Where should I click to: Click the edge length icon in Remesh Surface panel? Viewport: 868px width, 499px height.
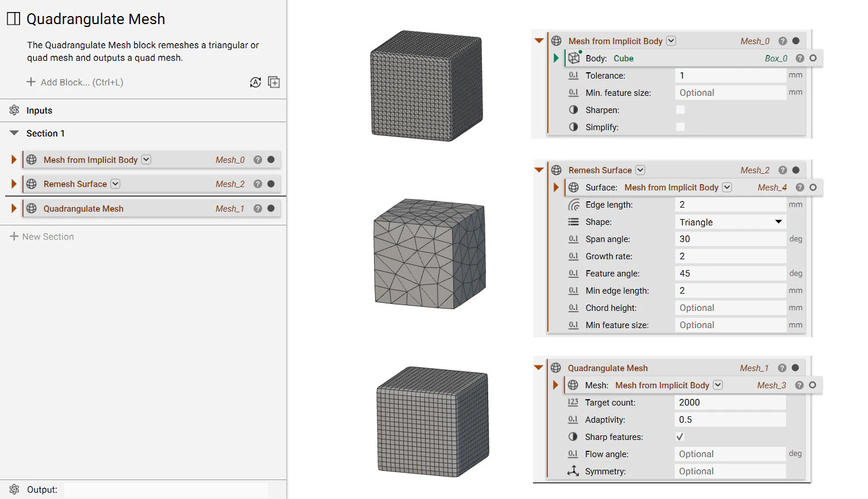click(573, 204)
